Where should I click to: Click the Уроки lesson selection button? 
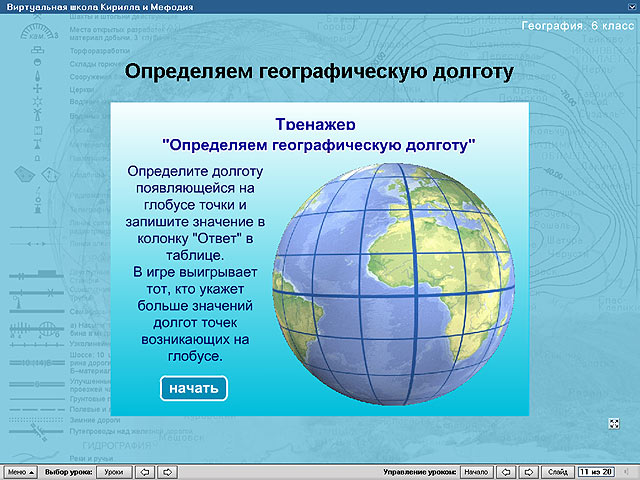(x=114, y=471)
